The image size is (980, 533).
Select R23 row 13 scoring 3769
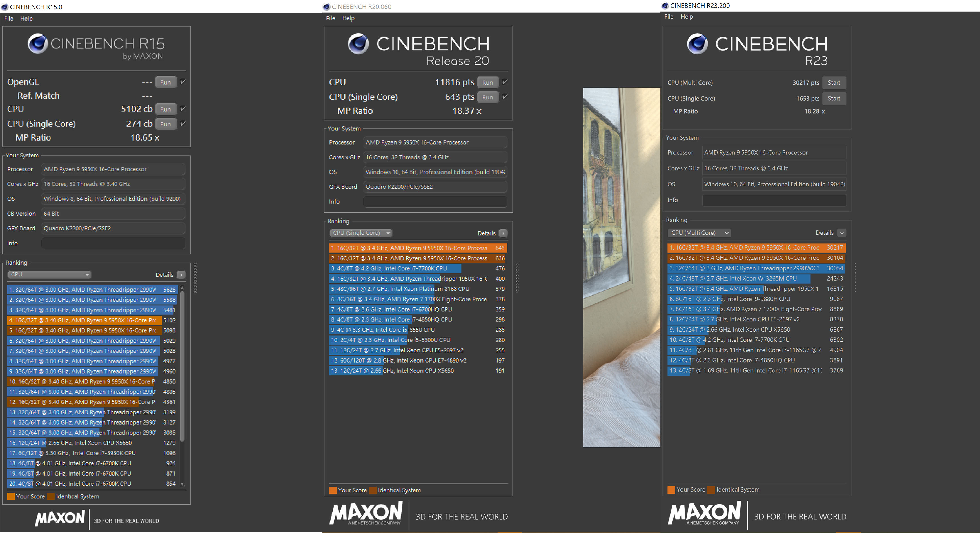[757, 370]
